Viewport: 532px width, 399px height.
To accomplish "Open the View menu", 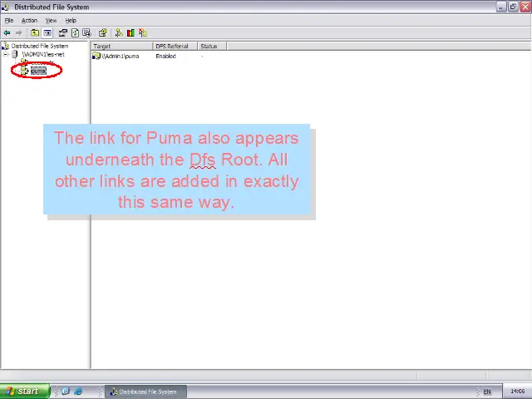I will pyautogui.click(x=51, y=20).
